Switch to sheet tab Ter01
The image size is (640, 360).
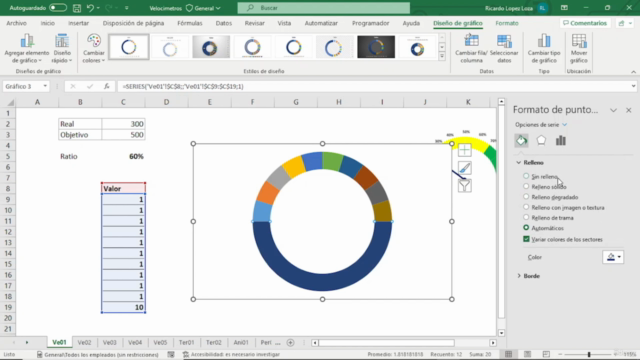click(x=187, y=342)
